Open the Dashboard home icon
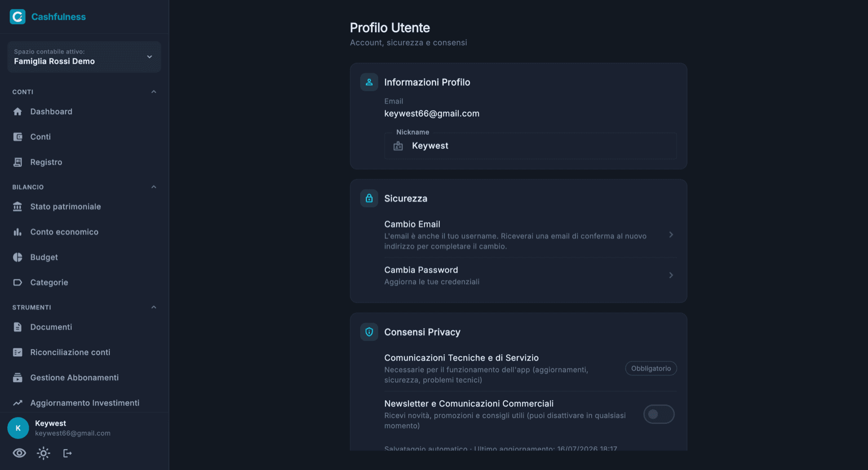This screenshot has height=470, width=868. pyautogui.click(x=17, y=112)
